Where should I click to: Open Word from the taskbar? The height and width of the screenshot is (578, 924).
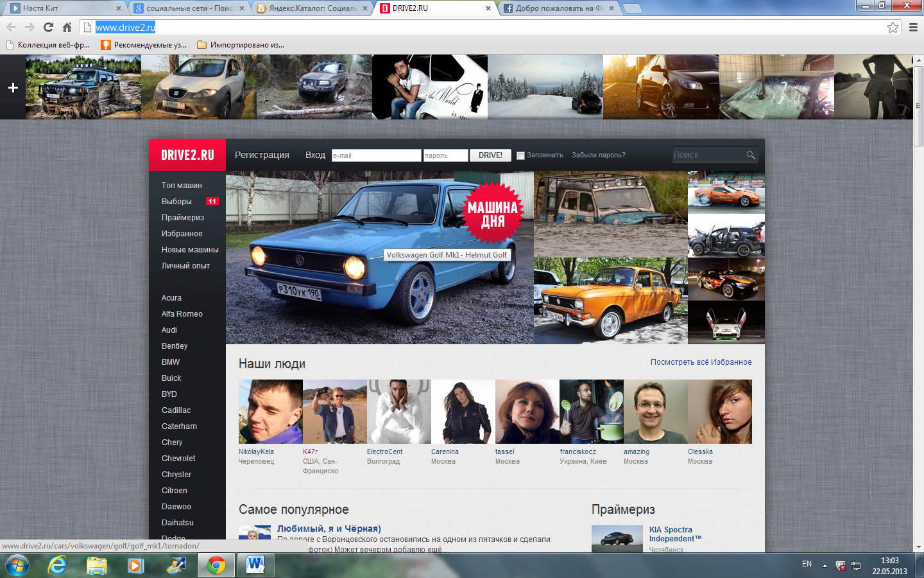[255, 565]
